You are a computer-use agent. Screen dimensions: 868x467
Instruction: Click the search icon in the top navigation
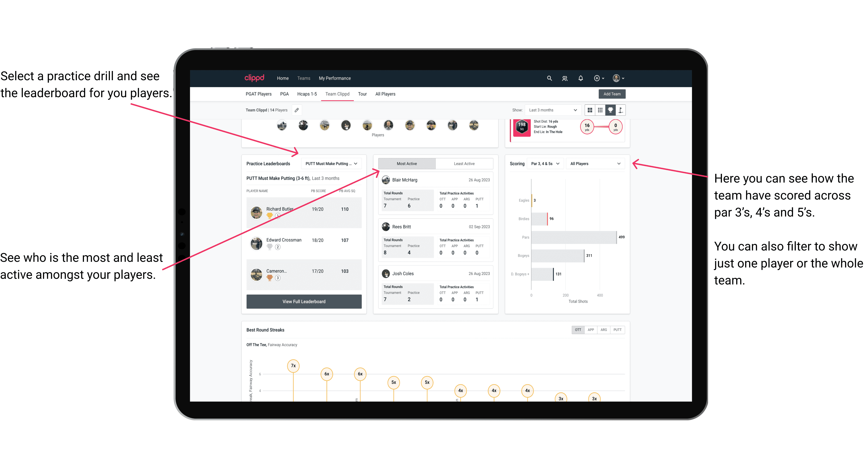pos(549,78)
